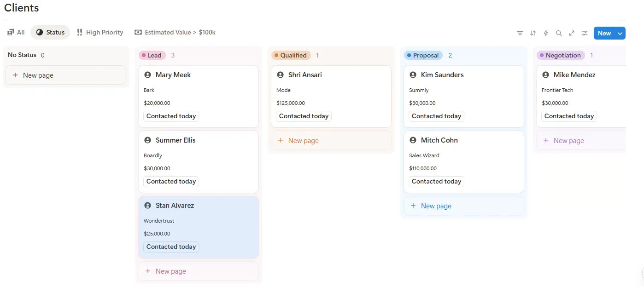This screenshot has width=644, height=287.
Task: Open the Shri Ansari card
Action: click(331, 97)
